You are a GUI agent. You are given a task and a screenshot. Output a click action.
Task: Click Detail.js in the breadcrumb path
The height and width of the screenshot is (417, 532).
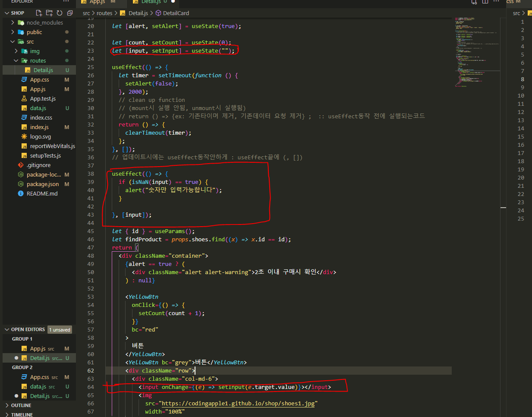point(138,13)
